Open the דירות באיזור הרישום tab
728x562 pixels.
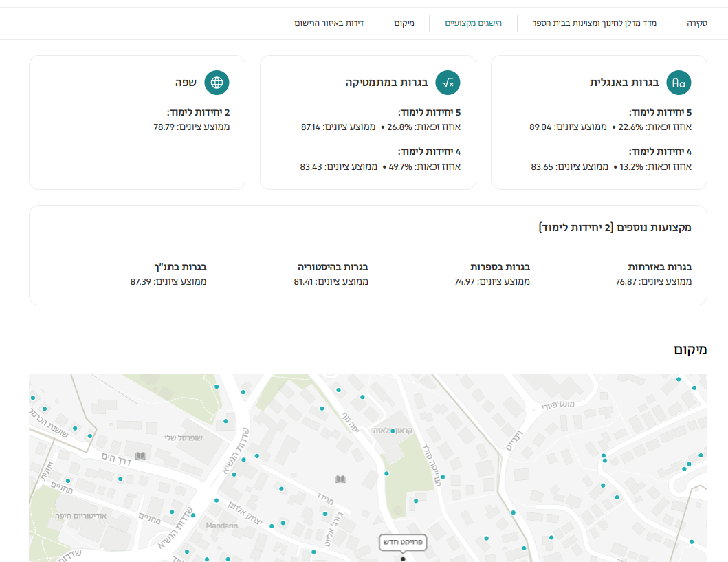click(329, 23)
